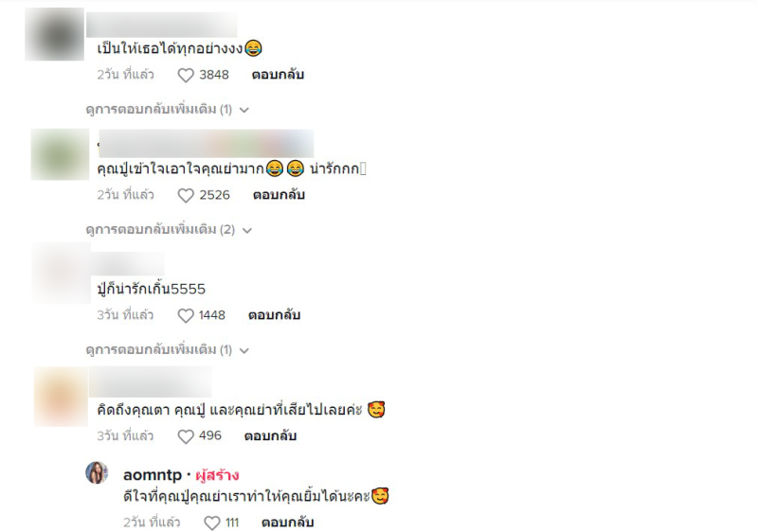Reply to the comment with 1448 likes
758x532 pixels.
(274, 315)
